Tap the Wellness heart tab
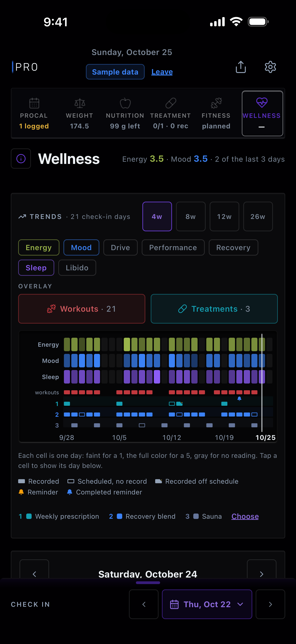Viewport: 296px width, 644px height. click(x=262, y=113)
